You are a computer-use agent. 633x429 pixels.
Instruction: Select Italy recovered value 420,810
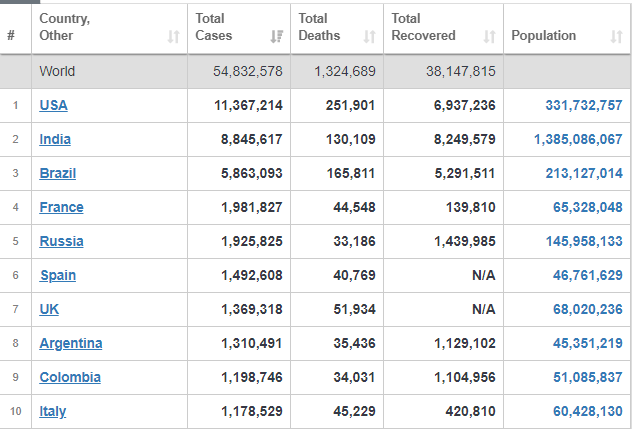(x=470, y=411)
